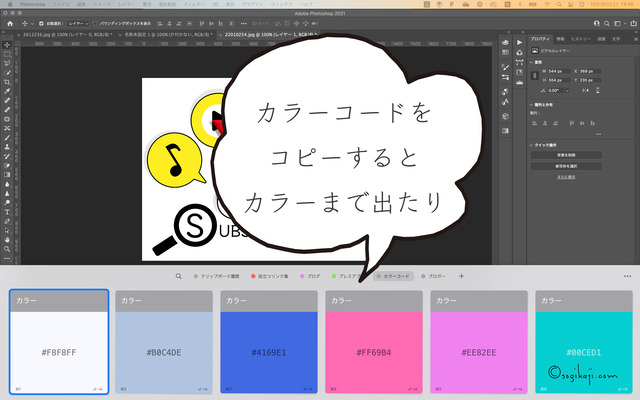640x400 pixels.
Task: Click the three-dot more options in toolbar
Action: point(244,24)
